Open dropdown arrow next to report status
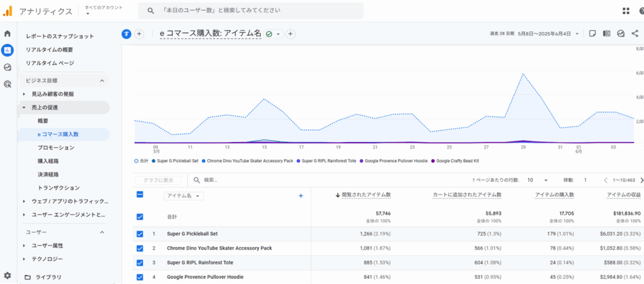The width and height of the screenshot is (644, 284). click(278, 34)
